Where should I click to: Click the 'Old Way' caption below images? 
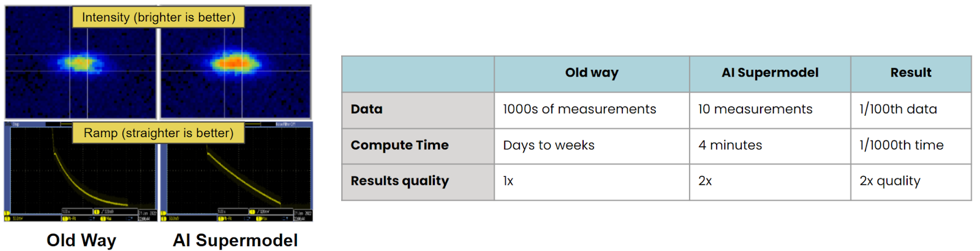click(81, 240)
